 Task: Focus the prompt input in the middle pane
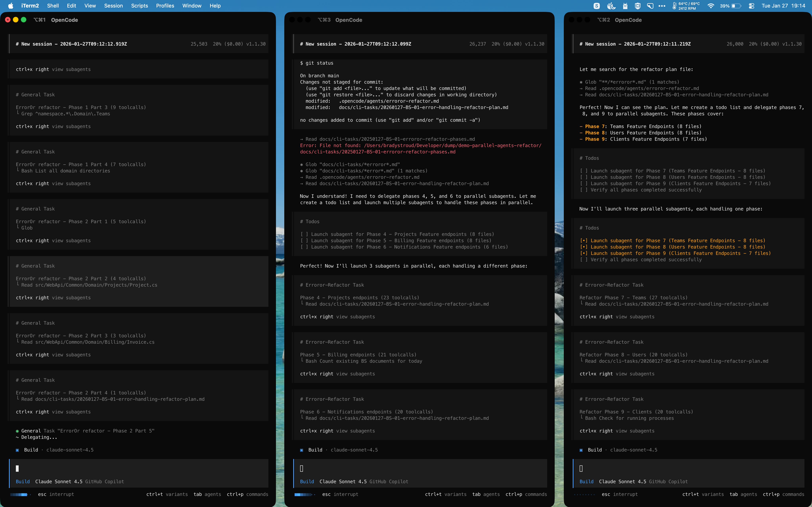419,468
